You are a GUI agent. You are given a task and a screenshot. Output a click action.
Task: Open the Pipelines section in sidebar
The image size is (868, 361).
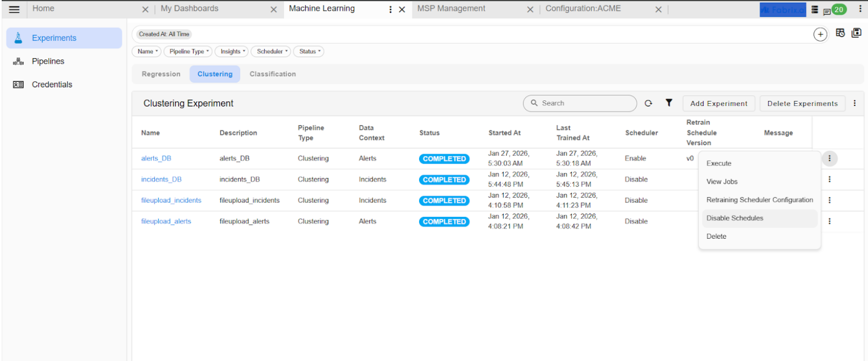pyautogui.click(x=48, y=61)
